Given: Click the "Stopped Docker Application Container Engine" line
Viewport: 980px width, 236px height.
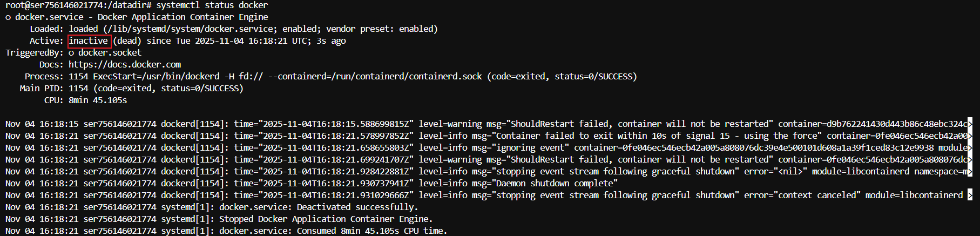Looking at the screenshot, I should click(x=326, y=219).
